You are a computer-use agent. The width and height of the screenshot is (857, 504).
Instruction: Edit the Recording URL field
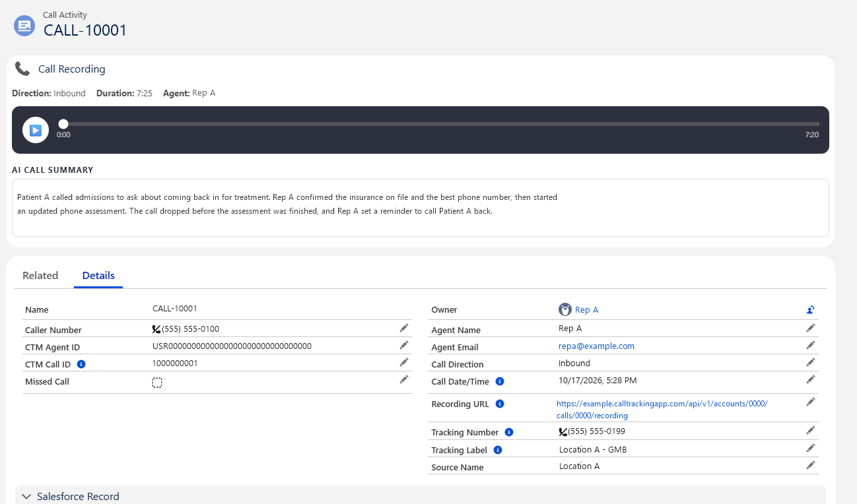click(811, 402)
